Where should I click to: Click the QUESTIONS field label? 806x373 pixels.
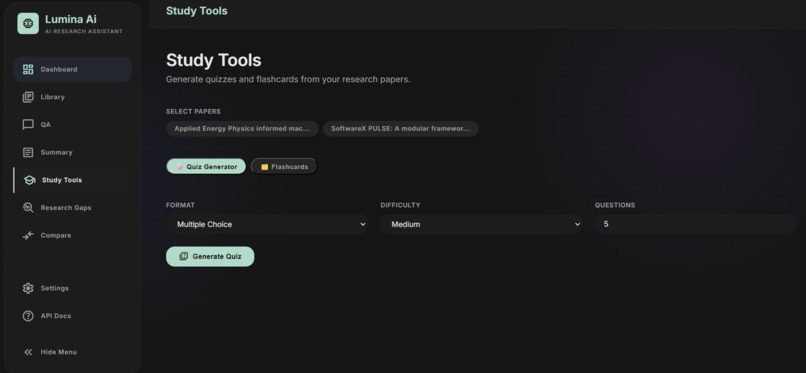pyautogui.click(x=615, y=205)
